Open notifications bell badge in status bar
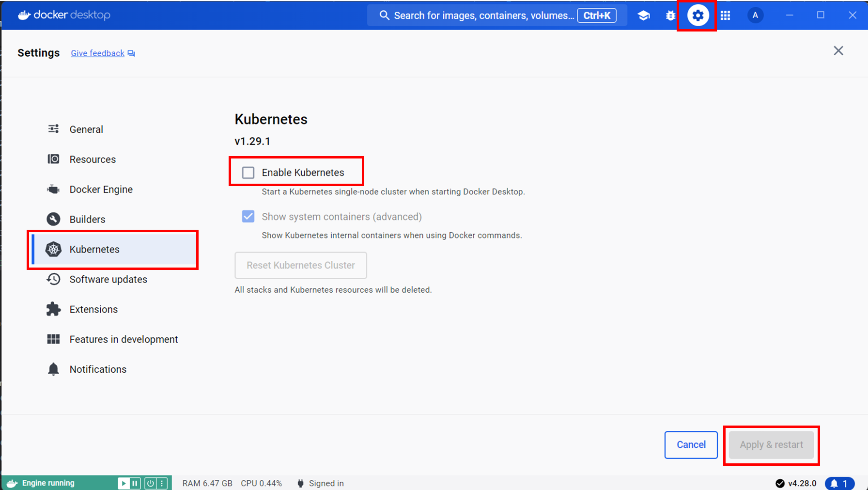Screen dimensions: 868x490 click(x=840, y=483)
